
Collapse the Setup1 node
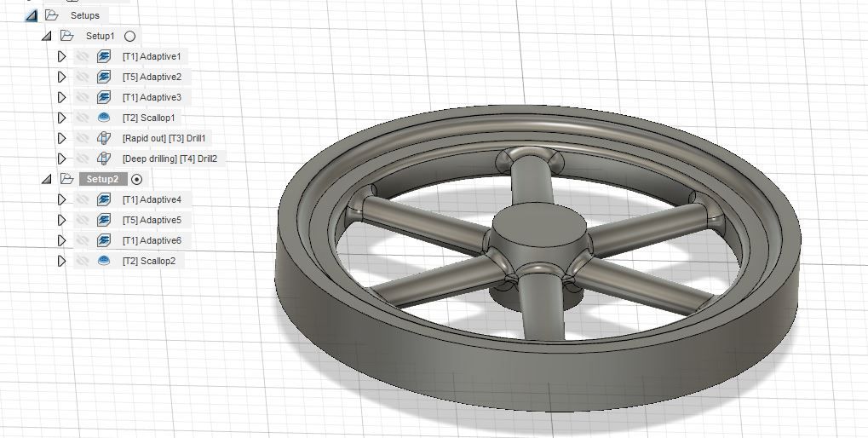(47, 37)
